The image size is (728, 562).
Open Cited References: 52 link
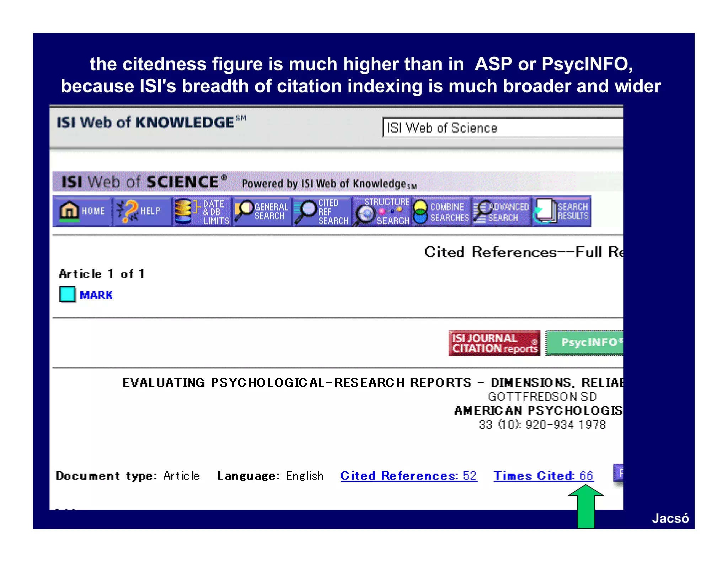[408, 475]
